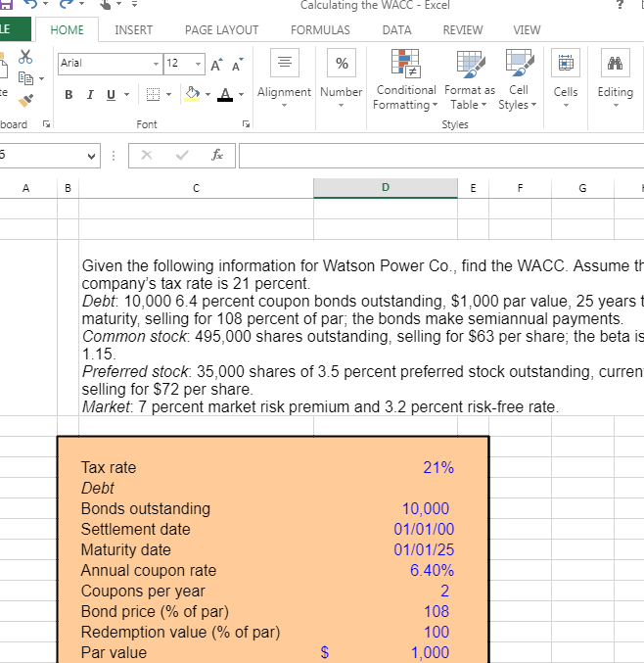The image size is (644, 663).
Task: Open Format as Table menu
Action: (469, 80)
